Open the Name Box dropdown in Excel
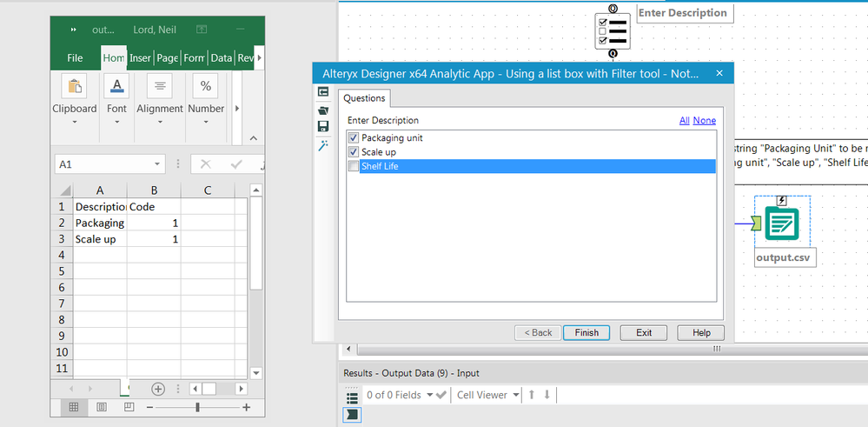The image size is (868, 427). click(x=157, y=164)
